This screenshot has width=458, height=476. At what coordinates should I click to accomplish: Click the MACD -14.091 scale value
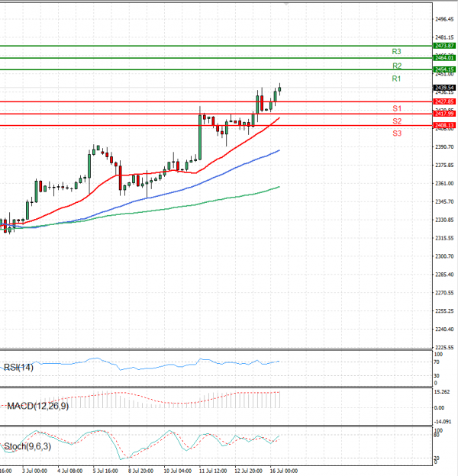click(443, 422)
